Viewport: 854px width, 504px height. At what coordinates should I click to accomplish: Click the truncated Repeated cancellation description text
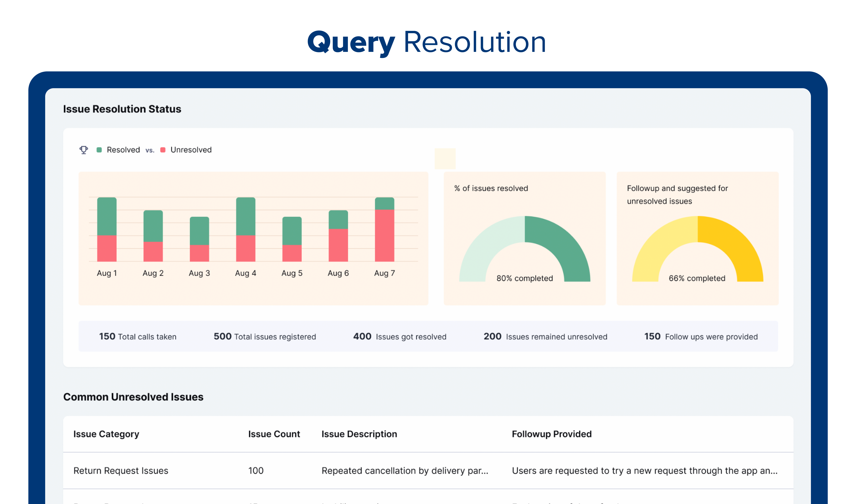click(x=405, y=471)
